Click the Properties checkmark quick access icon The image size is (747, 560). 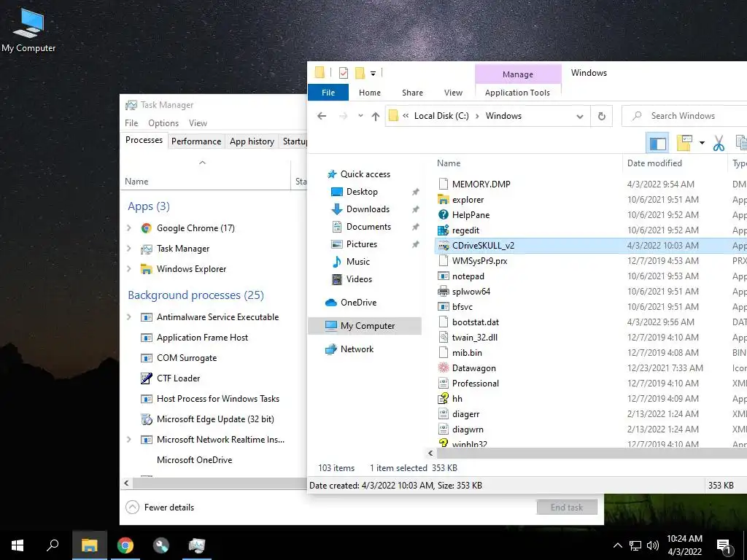tap(343, 73)
